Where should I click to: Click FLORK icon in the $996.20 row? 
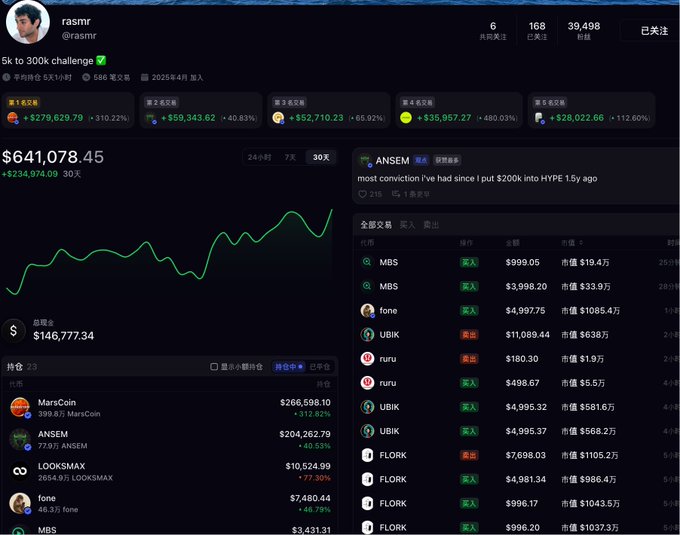coord(367,528)
